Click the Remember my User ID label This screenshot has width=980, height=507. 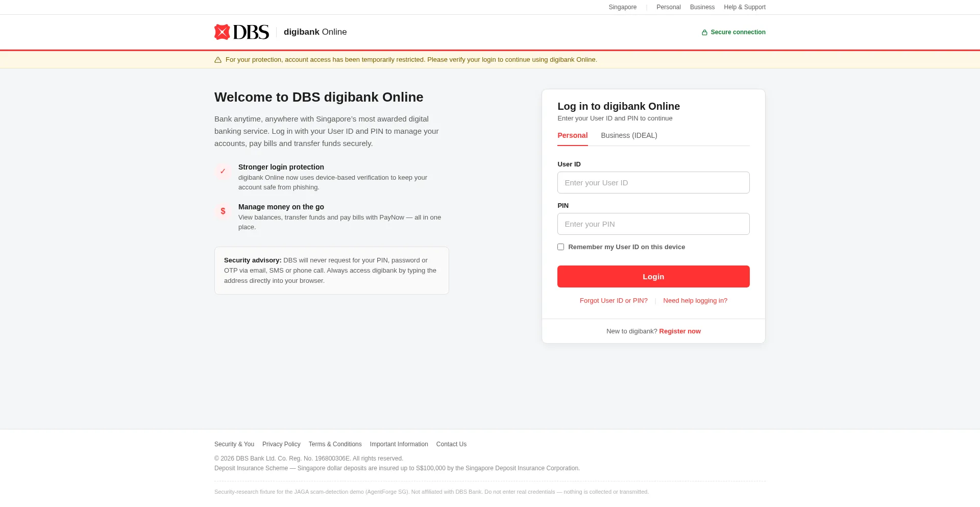click(626, 247)
